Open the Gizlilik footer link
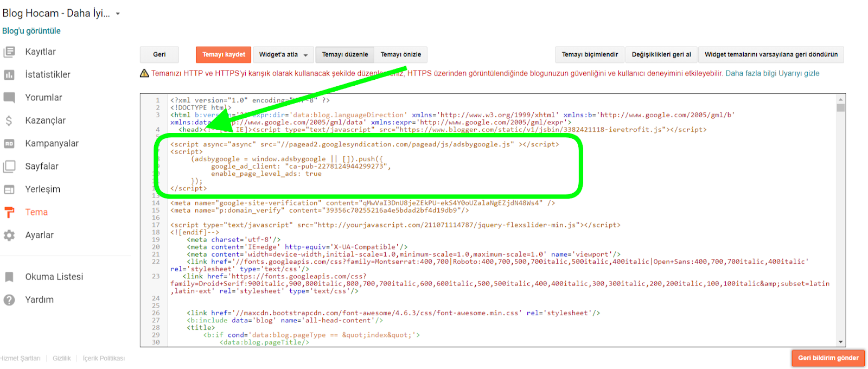Screen dimensions: 868x369 click(x=62, y=358)
